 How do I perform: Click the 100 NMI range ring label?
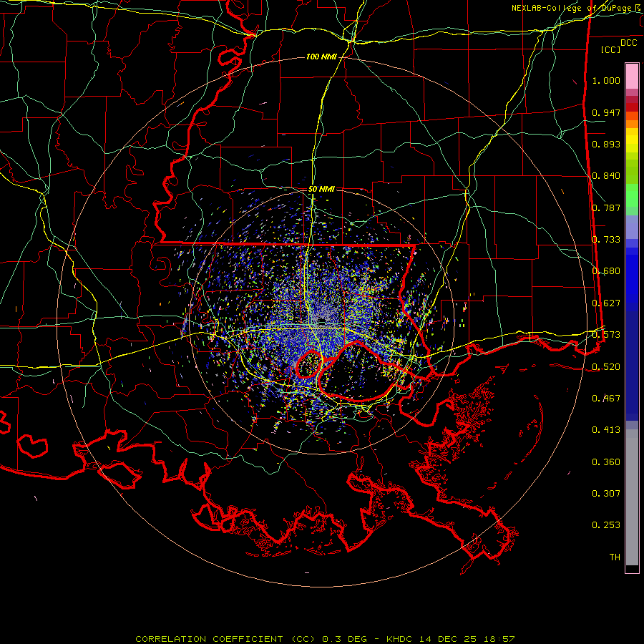321,57
